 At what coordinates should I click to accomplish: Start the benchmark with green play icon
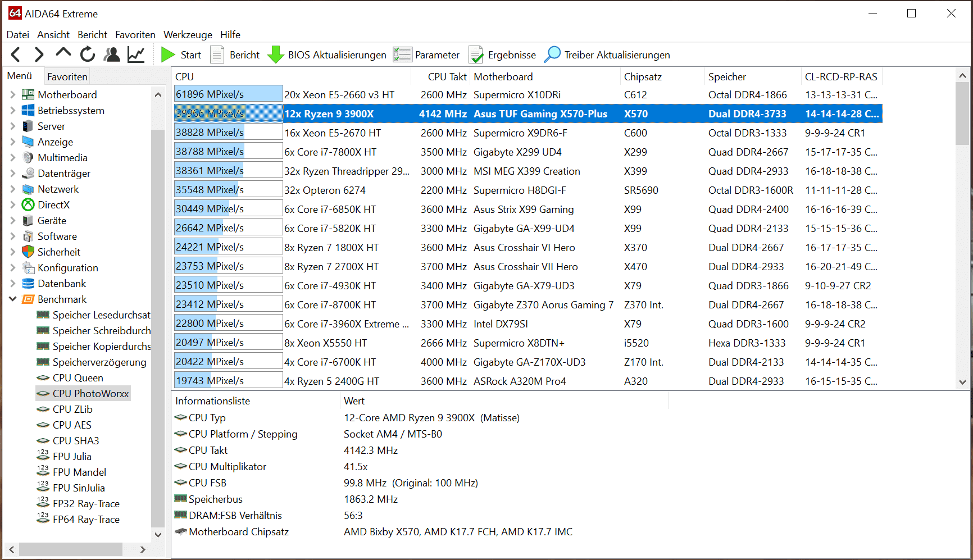coord(167,54)
